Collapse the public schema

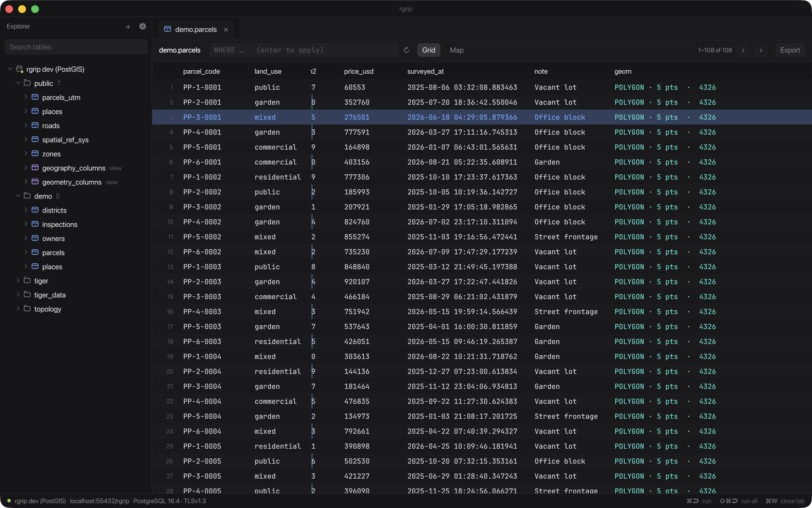click(18, 83)
